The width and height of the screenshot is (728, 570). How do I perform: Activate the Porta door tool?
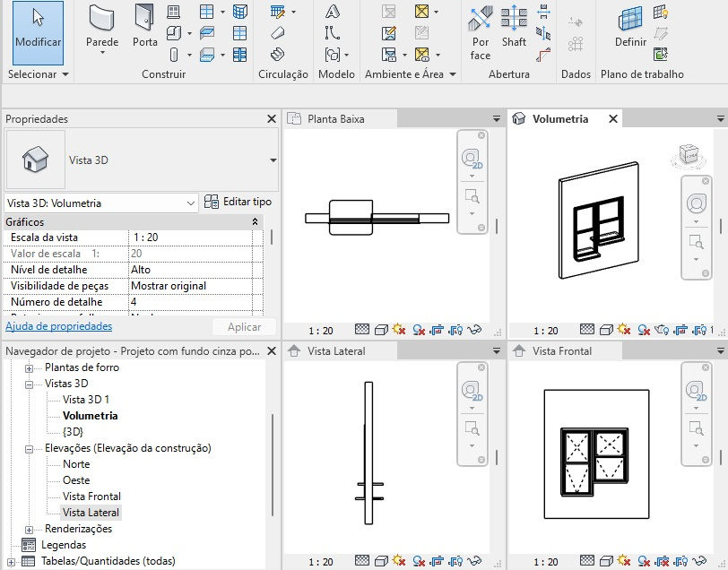coord(145,25)
